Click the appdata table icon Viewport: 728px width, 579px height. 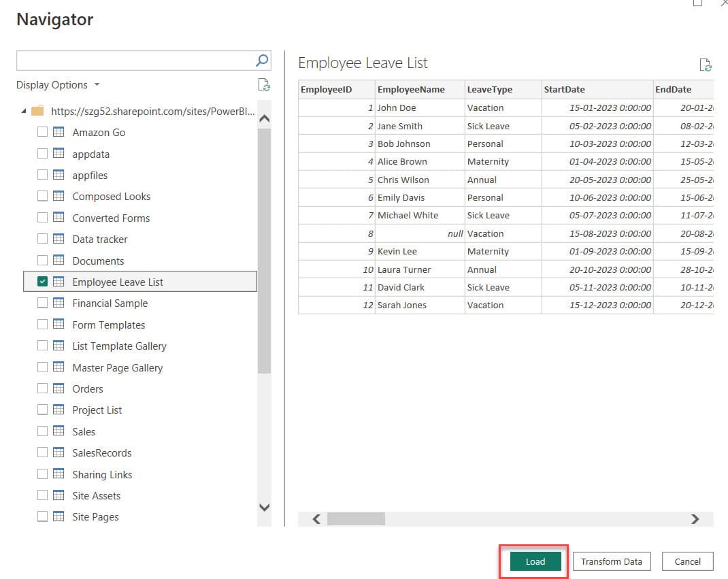[x=59, y=153]
